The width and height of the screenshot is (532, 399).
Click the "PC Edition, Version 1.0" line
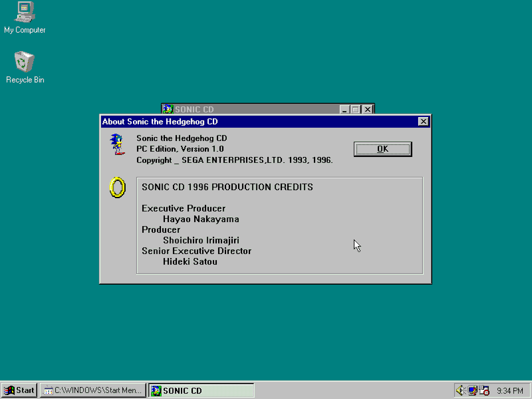pyautogui.click(x=180, y=149)
